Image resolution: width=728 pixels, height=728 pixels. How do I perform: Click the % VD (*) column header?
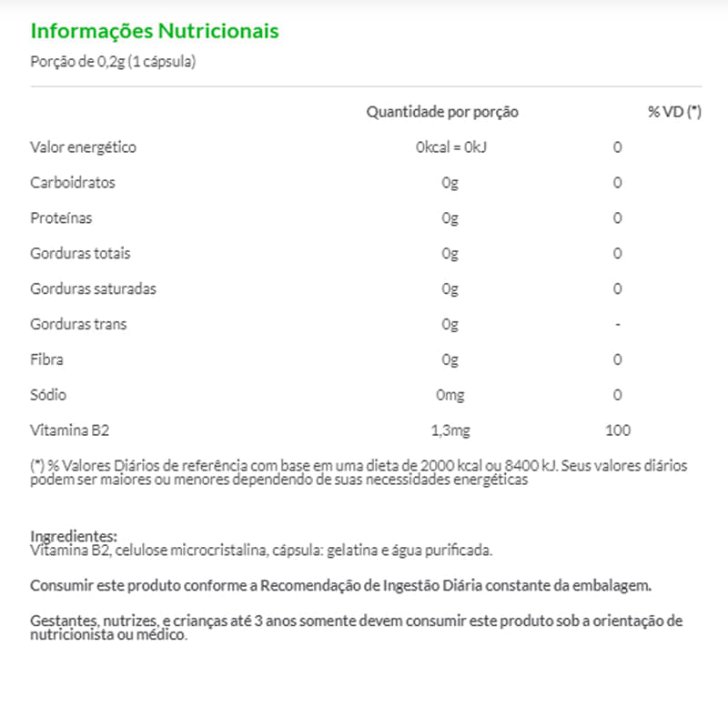click(674, 112)
